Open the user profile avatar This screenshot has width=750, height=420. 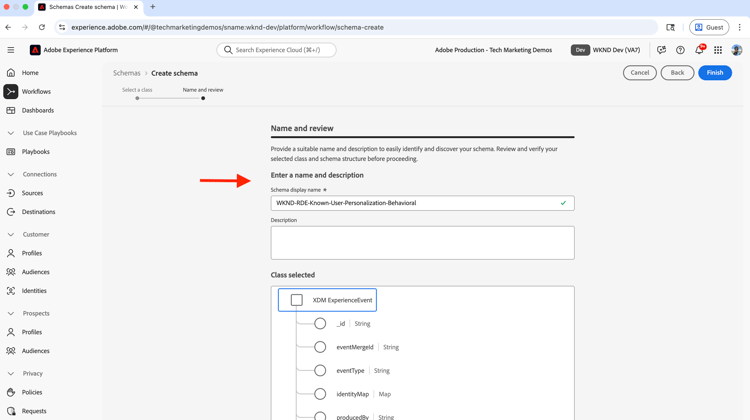coord(737,50)
